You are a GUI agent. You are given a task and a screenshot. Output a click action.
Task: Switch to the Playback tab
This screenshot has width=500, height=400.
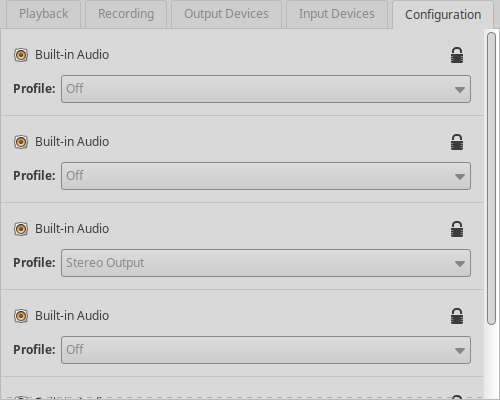click(x=44, y=14)
